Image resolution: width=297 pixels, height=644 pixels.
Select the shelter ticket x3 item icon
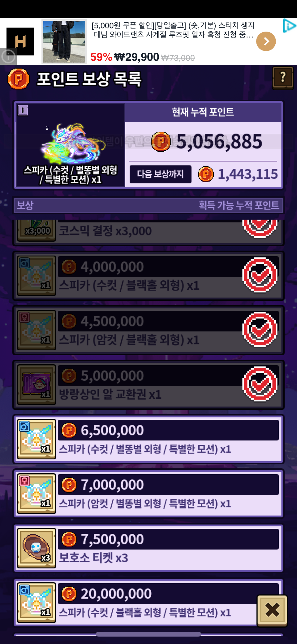(37, 548)
